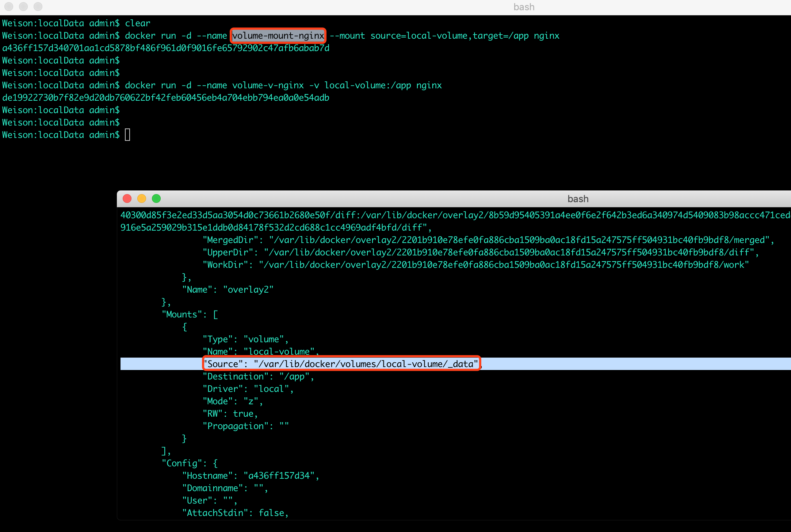
Task: Click the '-v local-volume:/app' argument
Action: [x=360, y=85]
